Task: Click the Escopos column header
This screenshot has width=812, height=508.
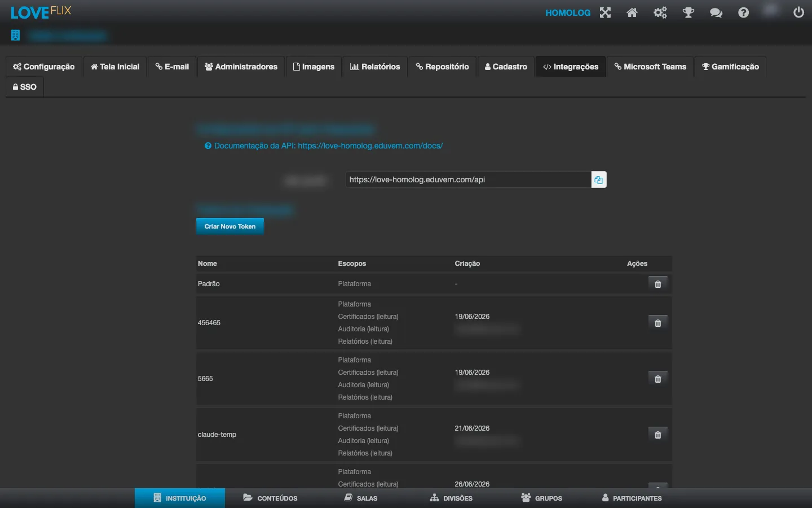Action: click(x=352, y=264)
